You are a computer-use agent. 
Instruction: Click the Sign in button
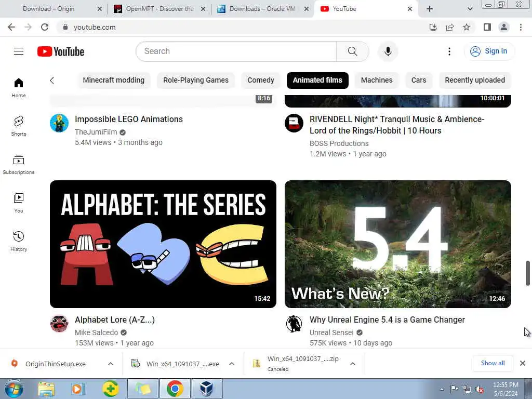[489, 51]
